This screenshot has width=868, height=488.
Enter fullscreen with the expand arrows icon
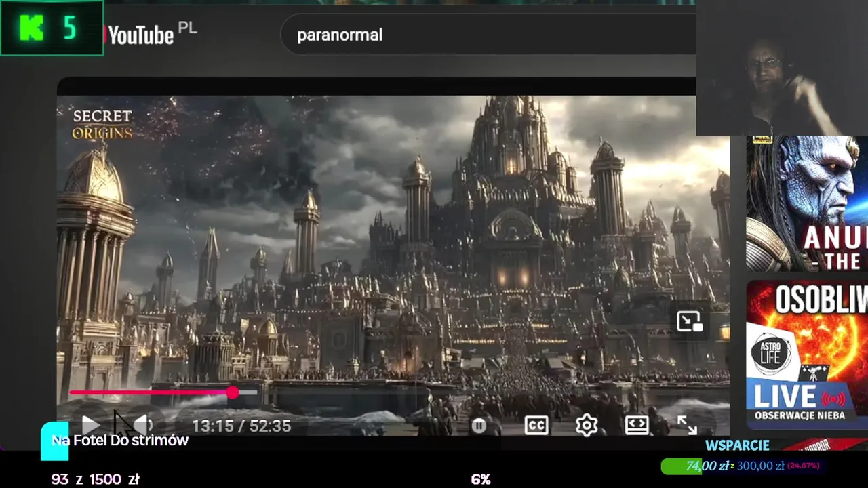(x=687, y=425)
